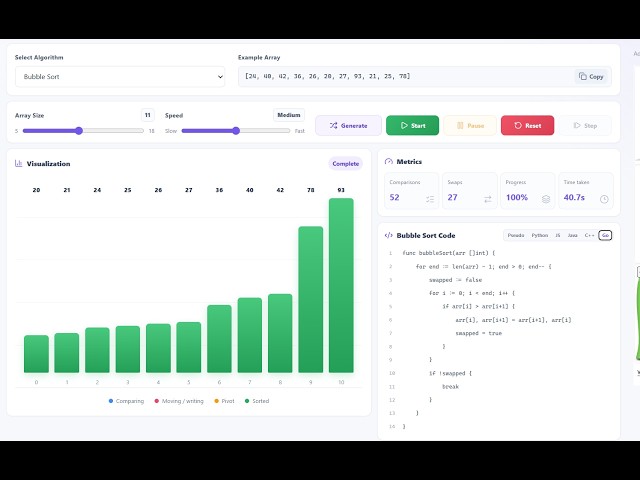Click the 'Example Array' label

(259, 58)
